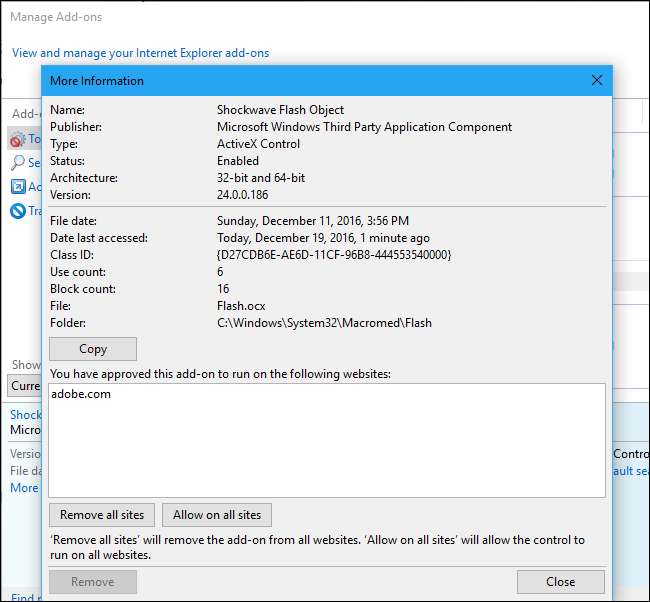
Task: Click the Tracking Protection blocked icon
Action: (x=18, y=211)
